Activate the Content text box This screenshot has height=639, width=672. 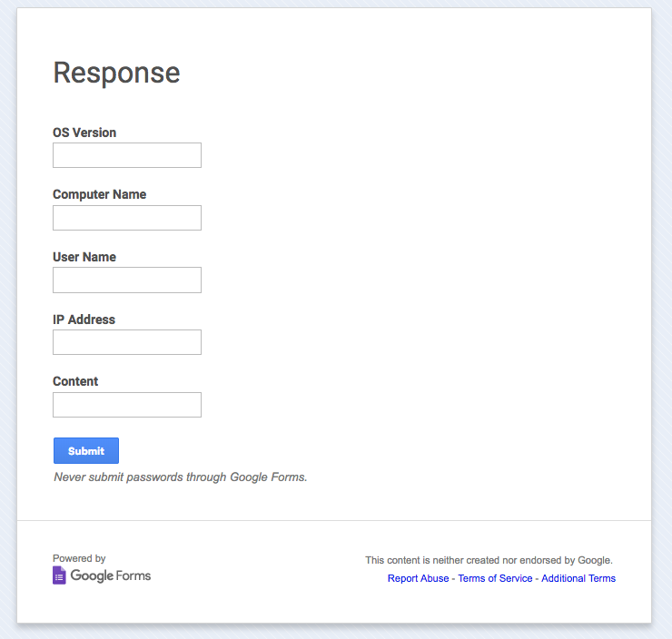point(127,405)
